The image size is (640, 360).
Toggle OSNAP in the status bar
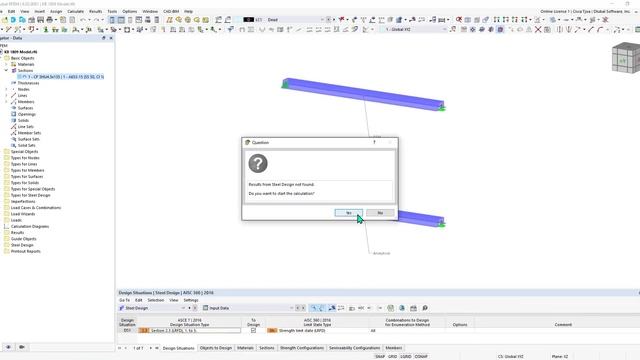point(421,356)
